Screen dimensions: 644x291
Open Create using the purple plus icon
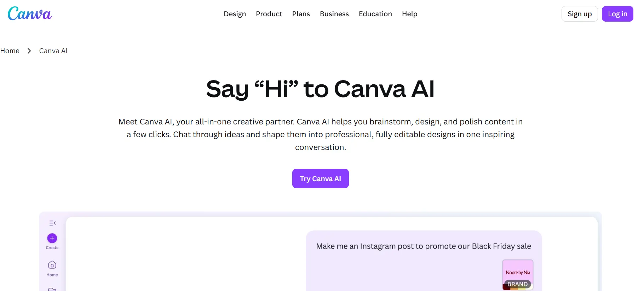click(x=52, y=239)
